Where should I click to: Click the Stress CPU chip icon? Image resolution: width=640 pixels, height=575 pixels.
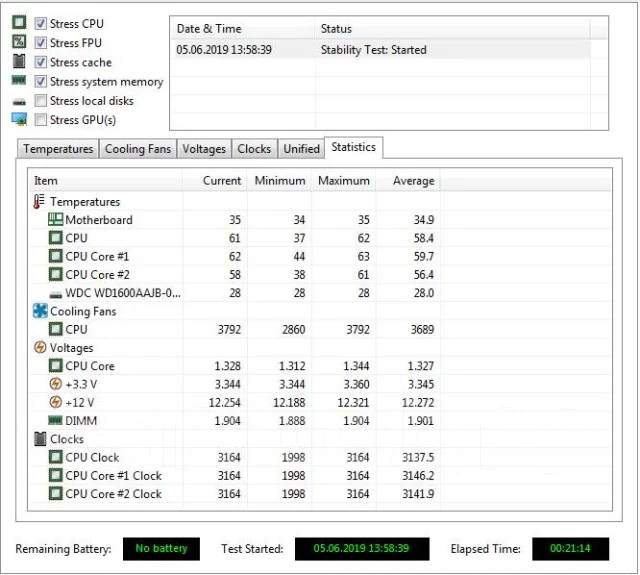pyautogui.click(x=19, y=22)
